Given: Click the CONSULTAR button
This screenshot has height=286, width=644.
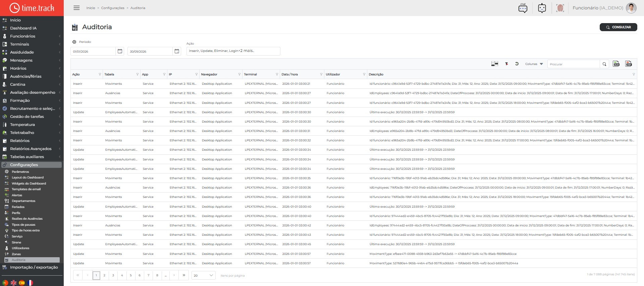Looking at the screenshot, I should click(x=618, y=27).
